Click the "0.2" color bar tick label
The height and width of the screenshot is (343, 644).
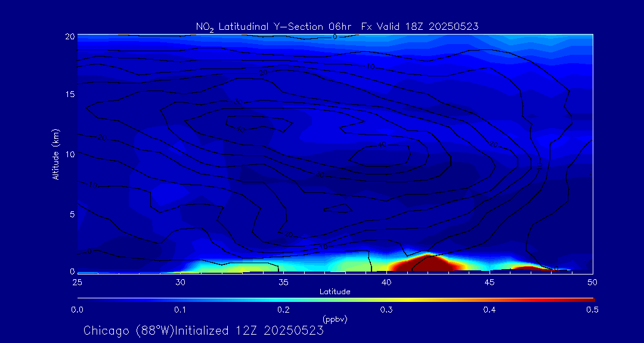[283, 310]
